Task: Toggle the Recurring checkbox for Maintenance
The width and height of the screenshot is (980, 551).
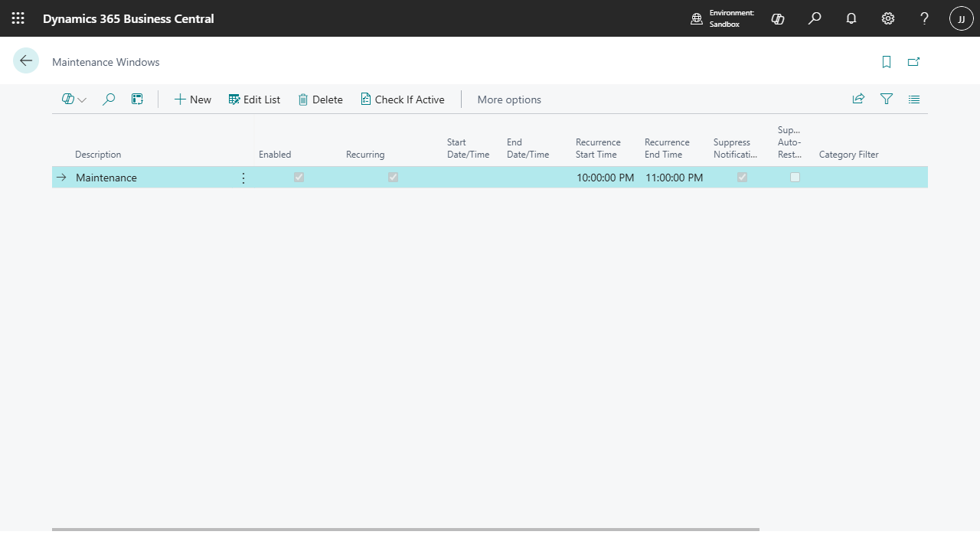Action: 393,178
